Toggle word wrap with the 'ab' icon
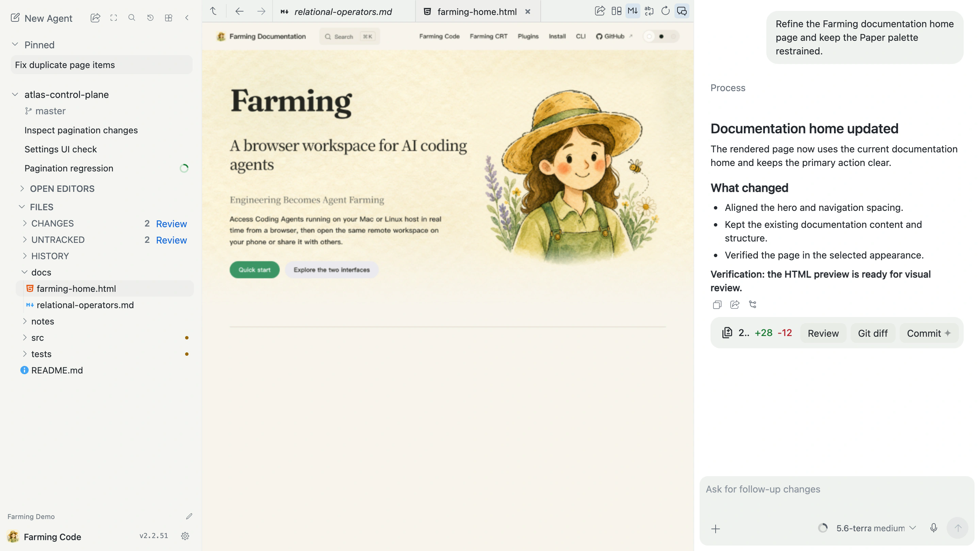This screenshot has height=551, width=980. [649, 11]
